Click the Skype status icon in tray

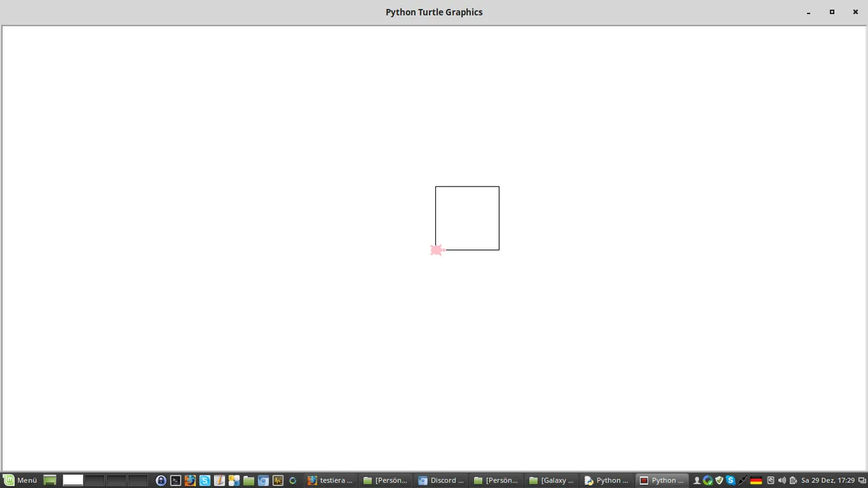[730, 480]
